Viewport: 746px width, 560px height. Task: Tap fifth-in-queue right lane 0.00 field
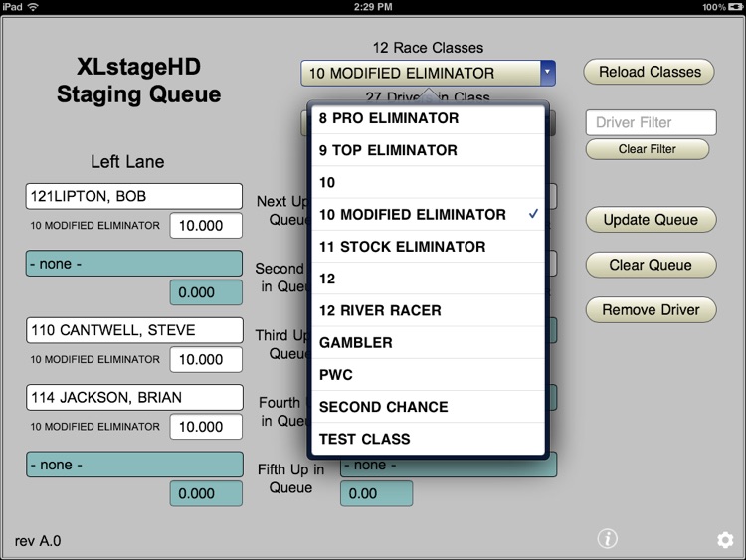coord(376,494)
